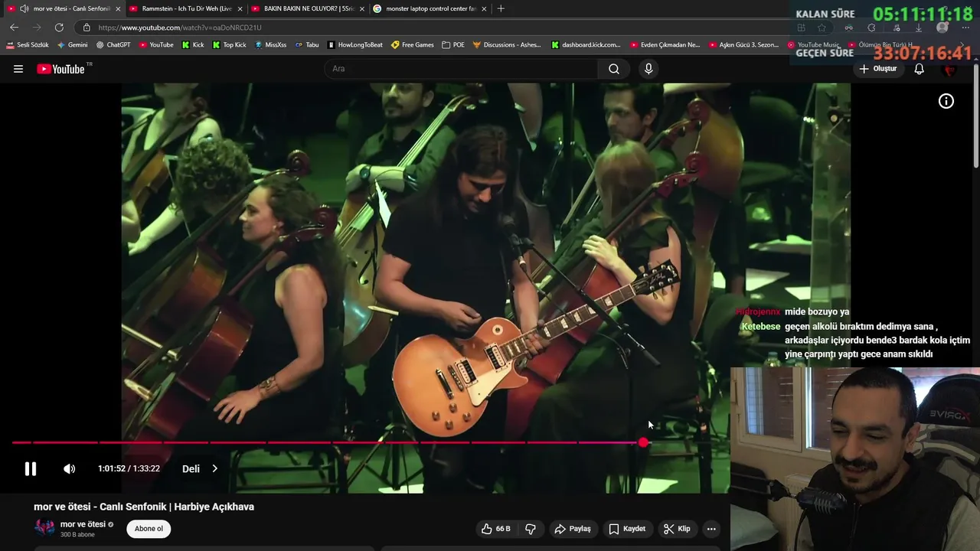Viewport: 980px width, 551px height.
Task: View site information icon in address bar
Action: tap(87, 28)
